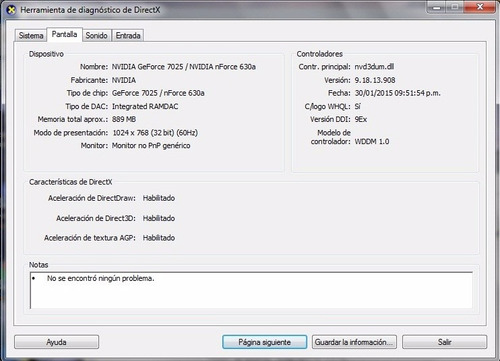Click the Aceleración de DirectDraw label

tap(92, 198)
